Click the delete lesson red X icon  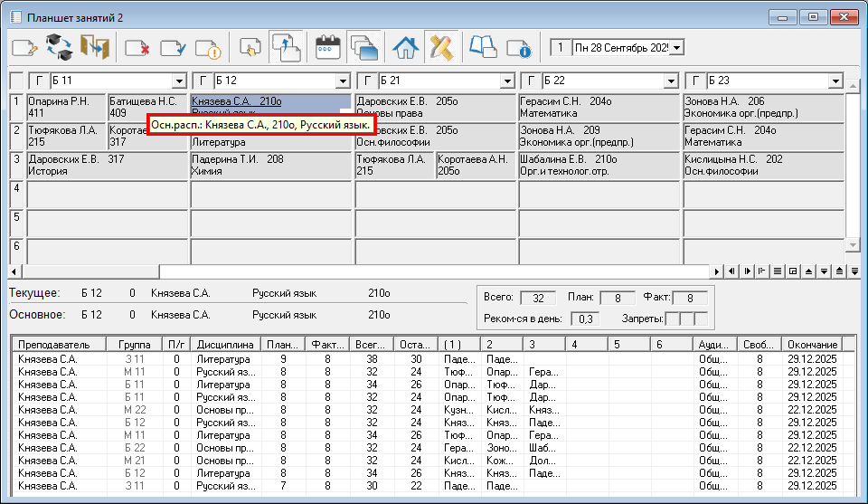click(137, 47)
